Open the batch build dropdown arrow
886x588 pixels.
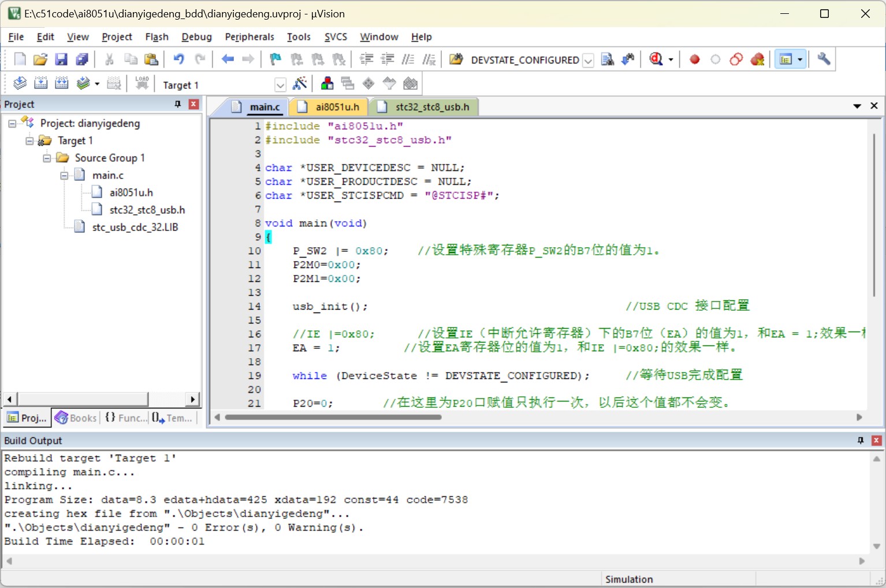pyautogui.click(x=96, y=84)
